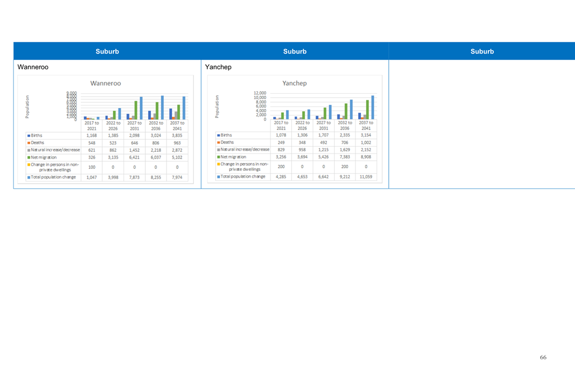
Task: Click the Suburb header above Yanchep
Action: coord(294,51)
